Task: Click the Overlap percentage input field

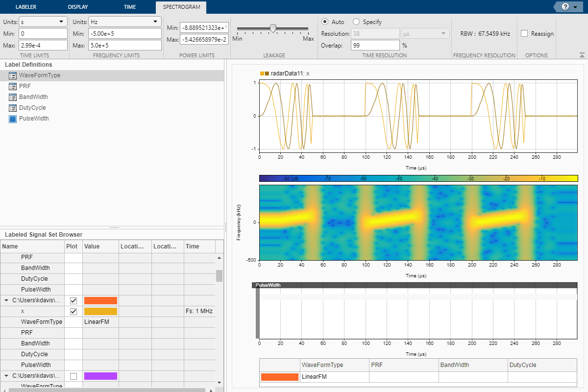Action: 375,45
